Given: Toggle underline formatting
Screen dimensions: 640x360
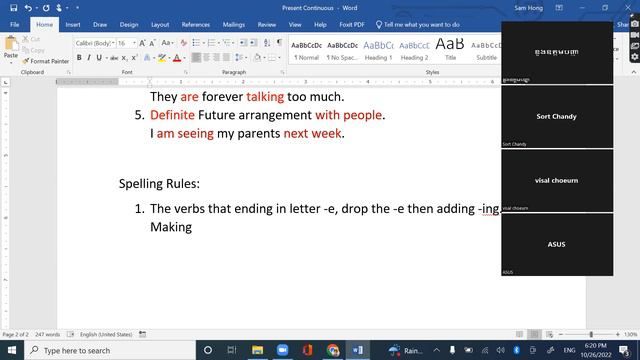Looking at the screenshot, I should [99, 58].
